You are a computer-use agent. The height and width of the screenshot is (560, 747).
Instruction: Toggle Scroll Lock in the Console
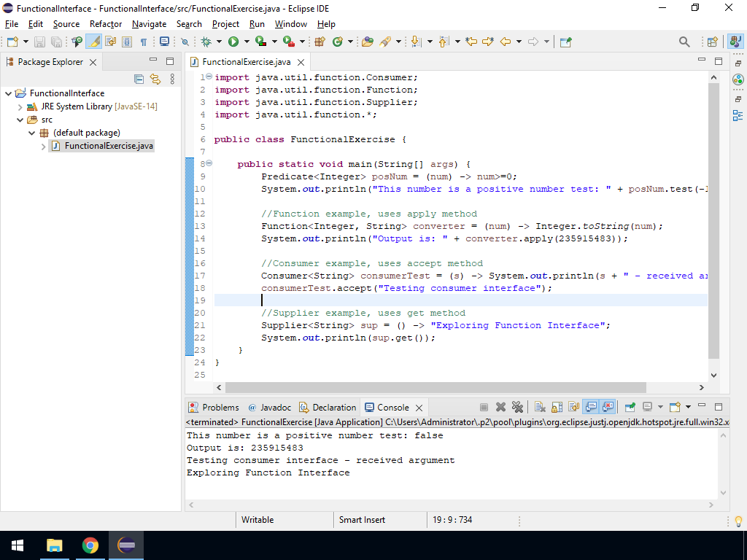coord(557,408)
